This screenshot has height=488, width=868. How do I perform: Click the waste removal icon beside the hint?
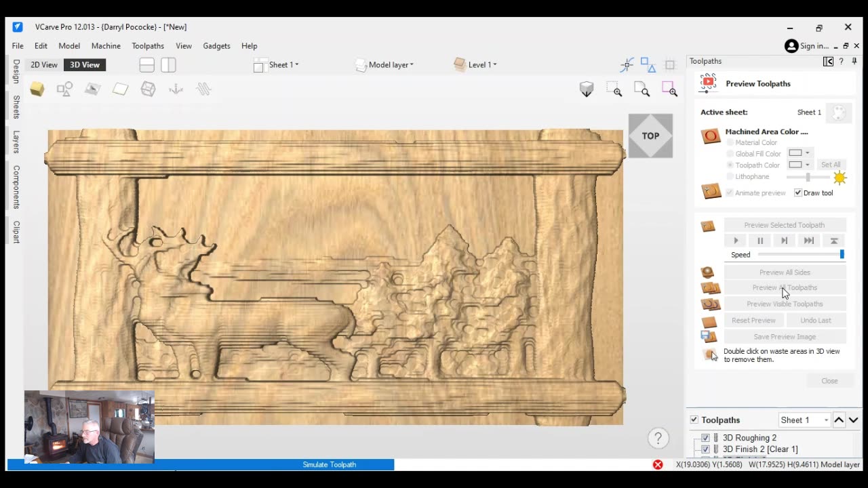[x=710, y=354]
